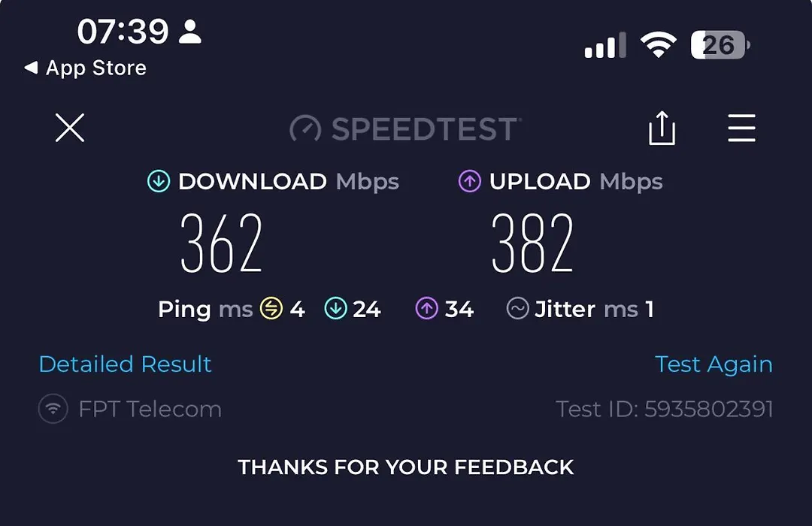Tap the Speedtest gauge logo icon
The image size is (812, 526).
305,128
